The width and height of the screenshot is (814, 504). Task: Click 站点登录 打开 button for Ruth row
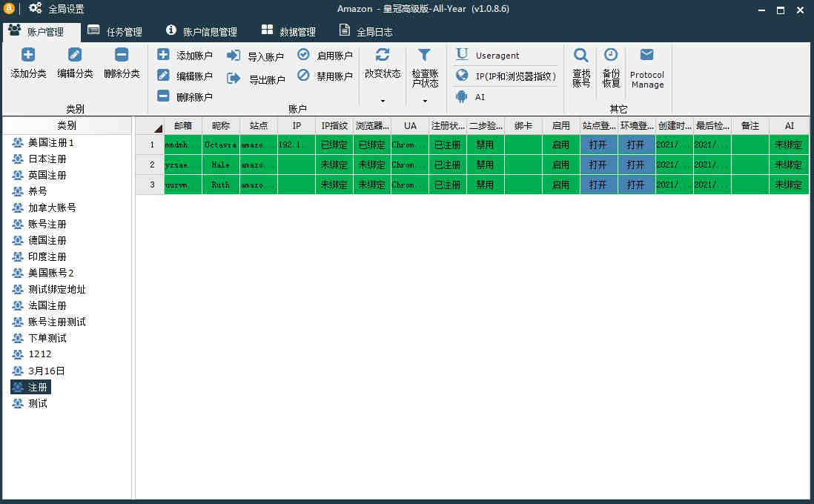(x=598, y=185)
